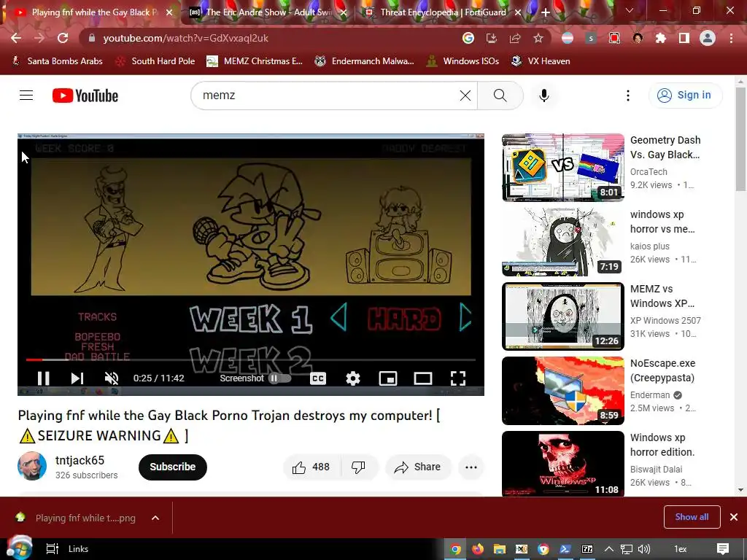Open Chrome three-dot menu
Screen dimensions: 747x560
click(x=731, y=38)
